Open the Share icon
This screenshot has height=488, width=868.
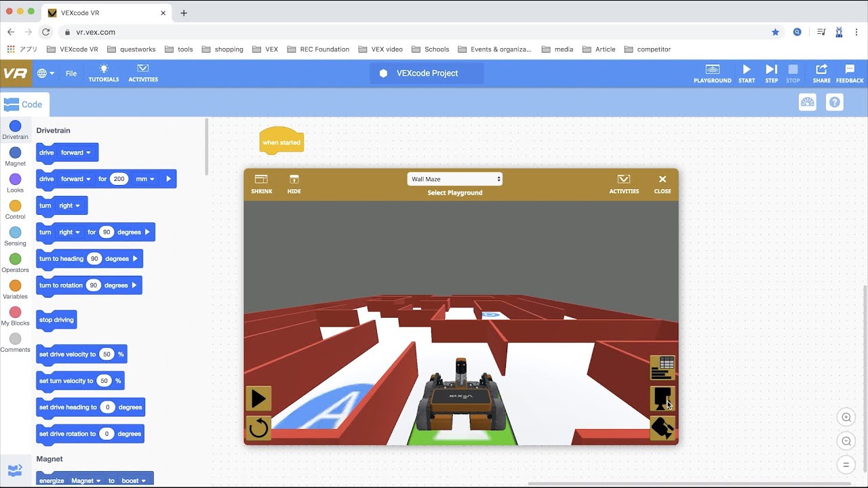[821, 73]
